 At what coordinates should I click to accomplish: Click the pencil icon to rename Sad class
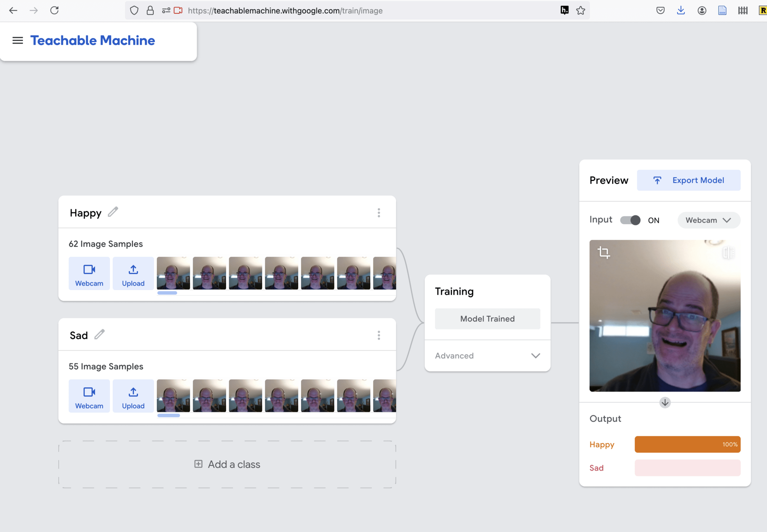pos(99,335)
